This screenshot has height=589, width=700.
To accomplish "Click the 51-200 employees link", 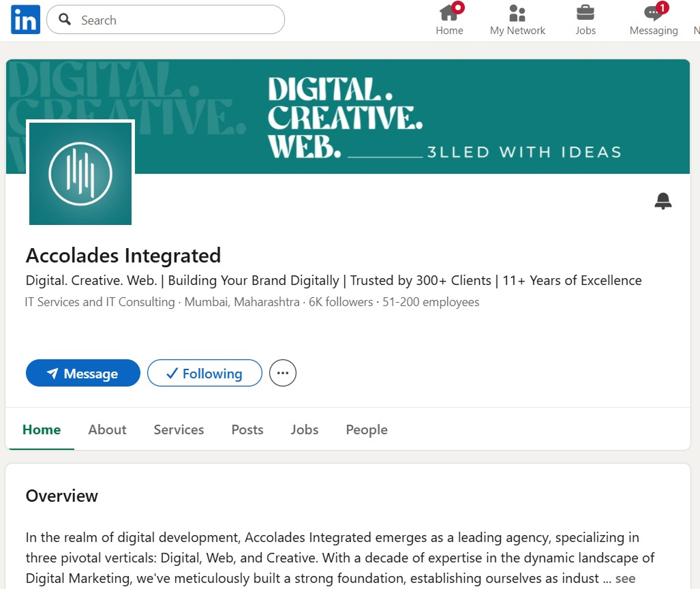I will [x=430, y=302].
